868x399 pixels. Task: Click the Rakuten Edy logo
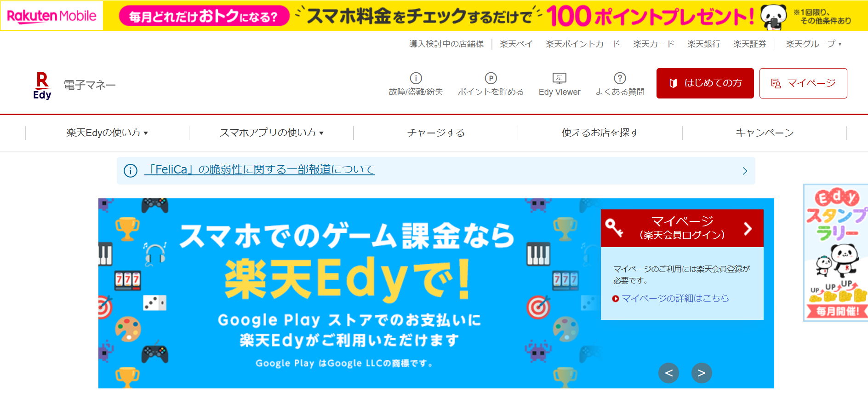coord(42,86)
